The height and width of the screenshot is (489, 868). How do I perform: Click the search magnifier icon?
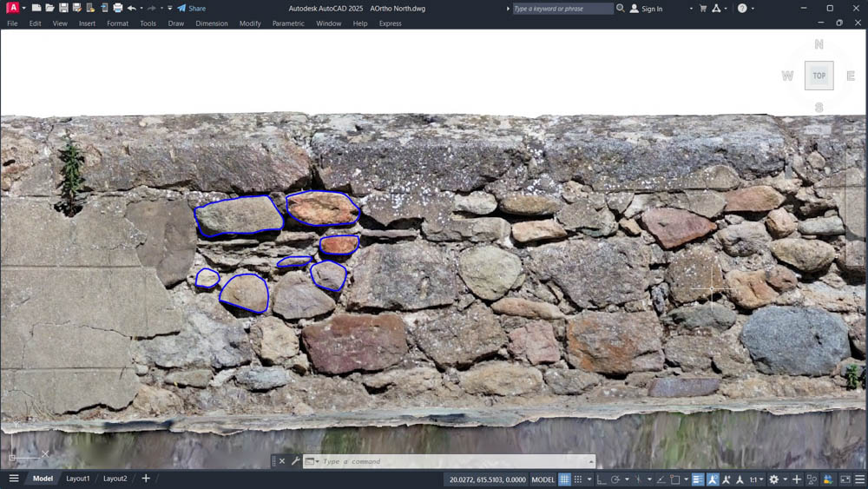click(621, 9)
